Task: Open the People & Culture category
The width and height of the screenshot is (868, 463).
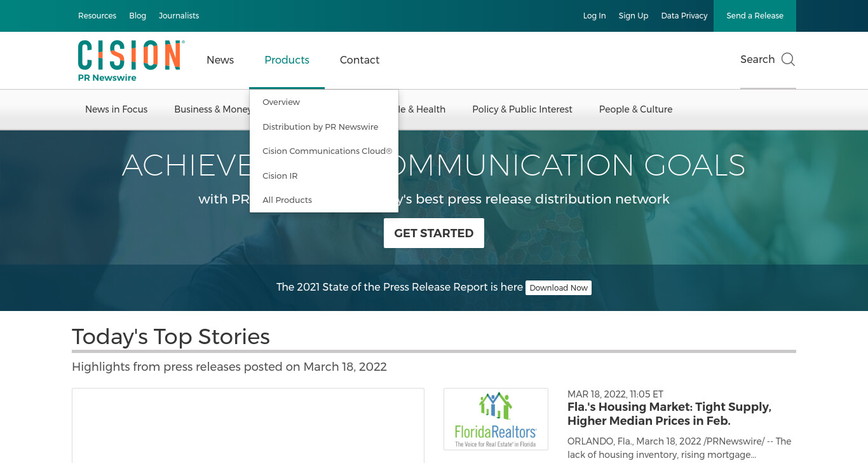Action: (635, 109)
